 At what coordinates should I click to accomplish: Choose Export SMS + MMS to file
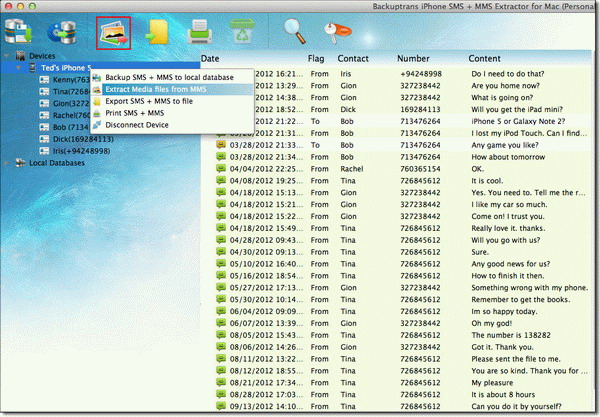[172, 101]
